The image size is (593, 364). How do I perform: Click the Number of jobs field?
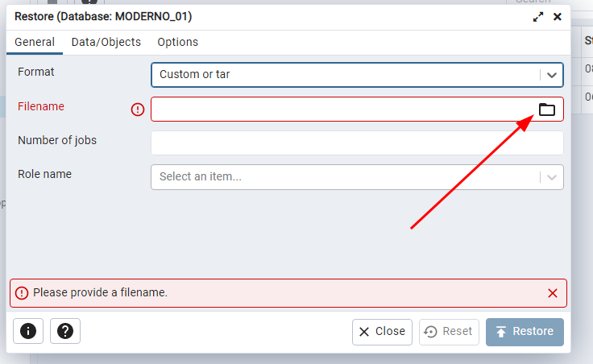(x=357, y=143)
